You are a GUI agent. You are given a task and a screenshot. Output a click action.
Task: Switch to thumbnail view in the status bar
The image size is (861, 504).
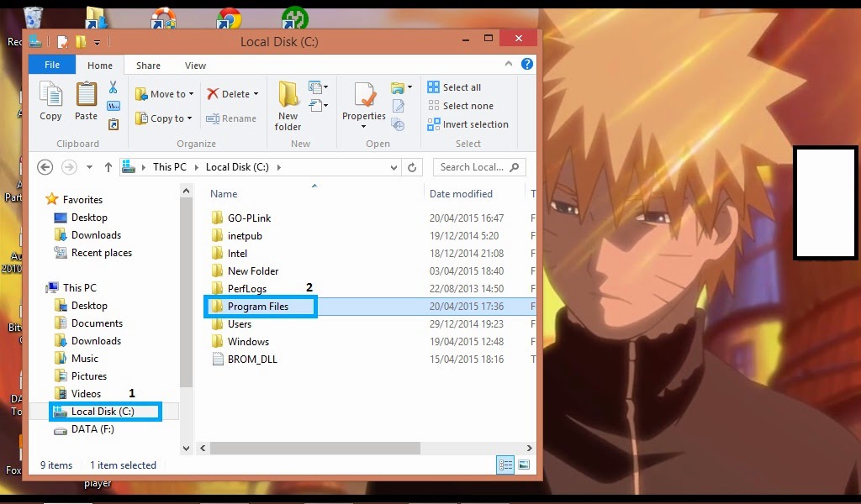(x=524, y=465)
